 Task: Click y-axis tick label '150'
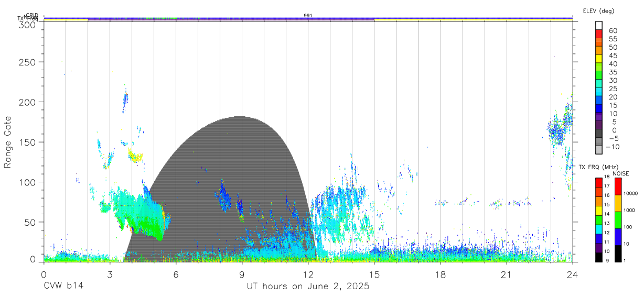click(x=28, y=142)
